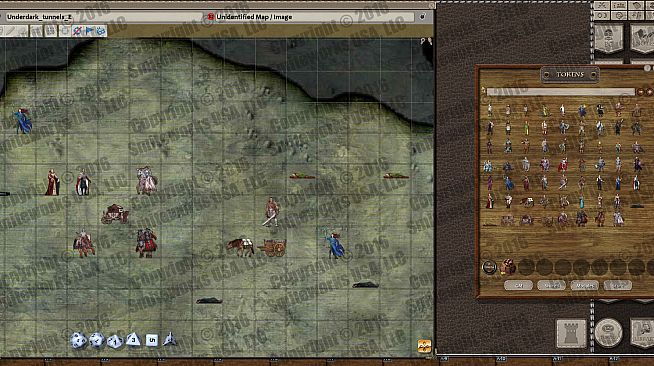The height and width of the screenshot is (366, 654).
Task: Select the mounted knight on pale horse
Action: (146, 180)
